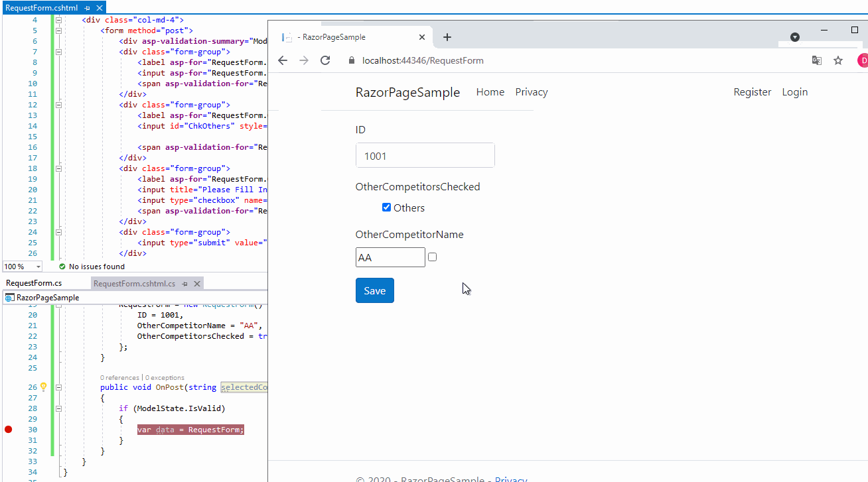Toggle the pin on the RequestForm.cshtml.cs tab
This screenshot has height=482, width=868.
point(185,283)
